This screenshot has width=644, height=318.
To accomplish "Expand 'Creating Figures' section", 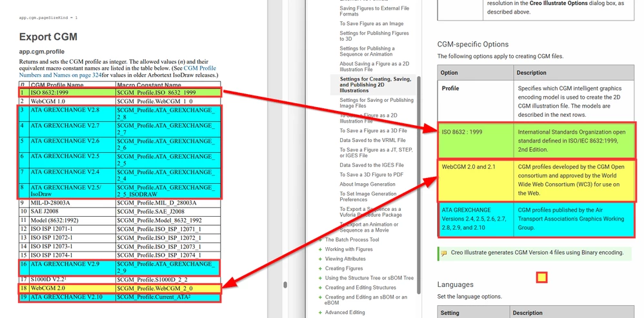I will pyautogui.click(x=320, y=268).
